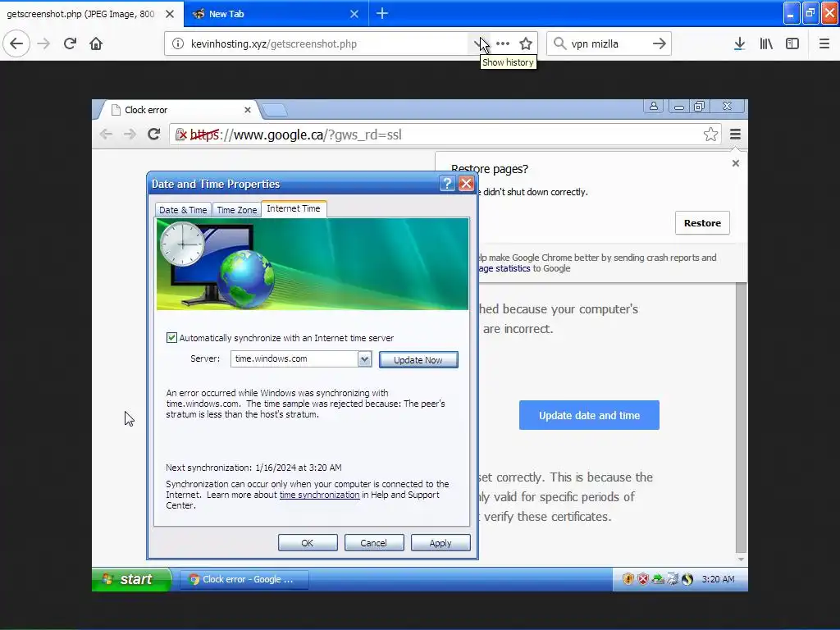Open Firefox downloads panel
Viewport: 840px width, 630px height.
(739, 43)
